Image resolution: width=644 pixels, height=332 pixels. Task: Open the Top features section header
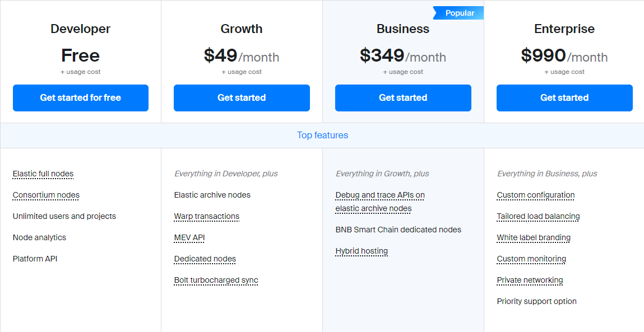(x=322, y=135)
